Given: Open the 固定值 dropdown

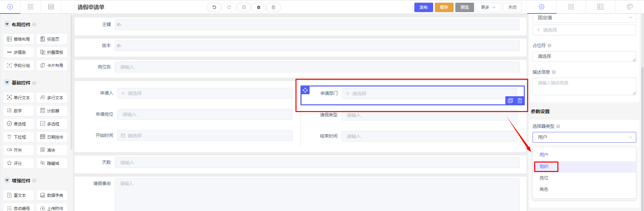Looking at the screenshot, I should point(584,17).
